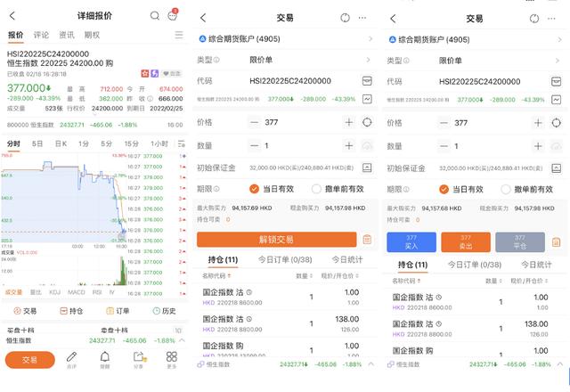Refresh the right 交易 screen

pos(534,19)
